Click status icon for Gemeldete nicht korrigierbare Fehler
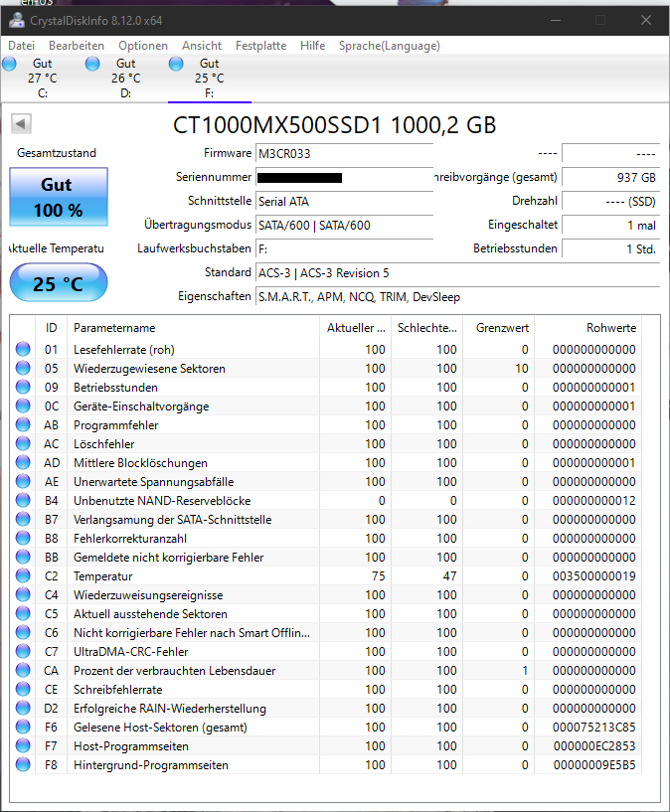Image resolution: width=670 pixels, height=812 pixels. pos(23,558)
